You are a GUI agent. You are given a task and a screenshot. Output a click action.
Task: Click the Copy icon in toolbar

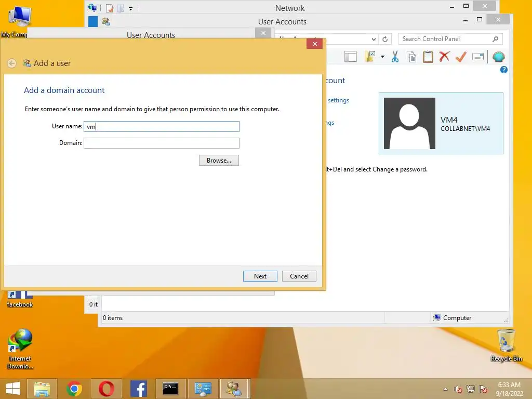coord(411,57)
